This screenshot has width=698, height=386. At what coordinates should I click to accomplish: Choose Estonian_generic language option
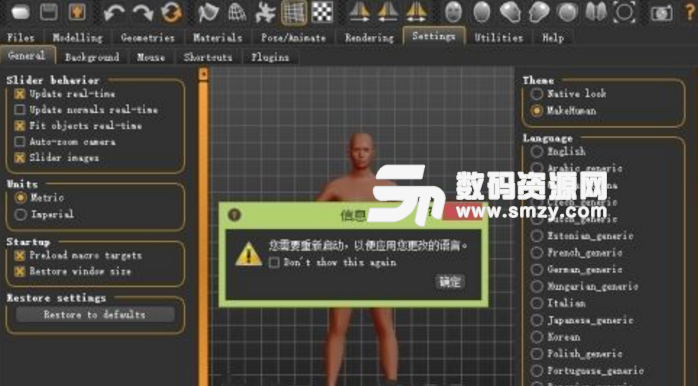537,236
